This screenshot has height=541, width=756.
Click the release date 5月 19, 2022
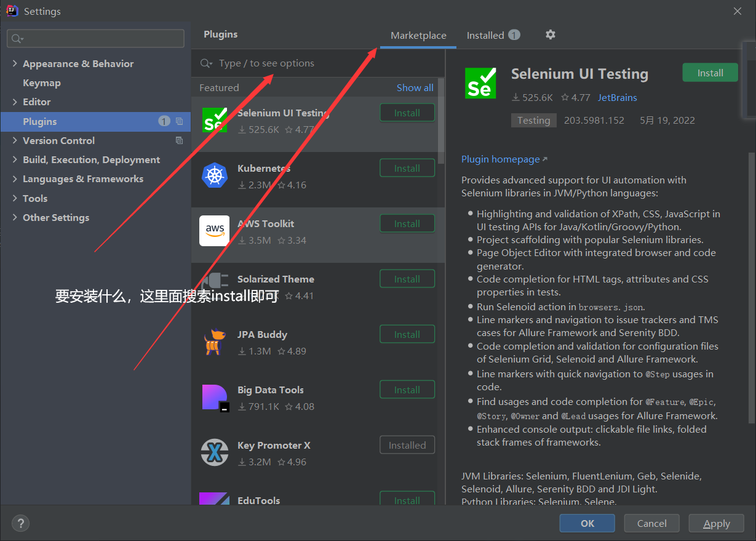(x=667, y=120)
